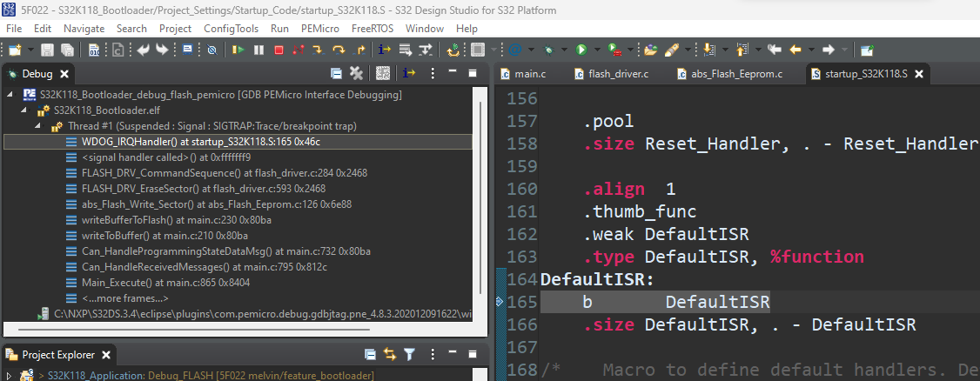The height and width of the screenshot is (381, 980).
Task: Click the Forward navigation arrow
Action: 828,50
